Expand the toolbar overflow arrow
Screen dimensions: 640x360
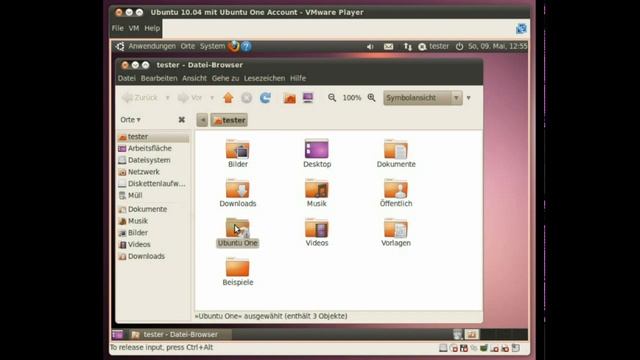click(x=469, y=98)
